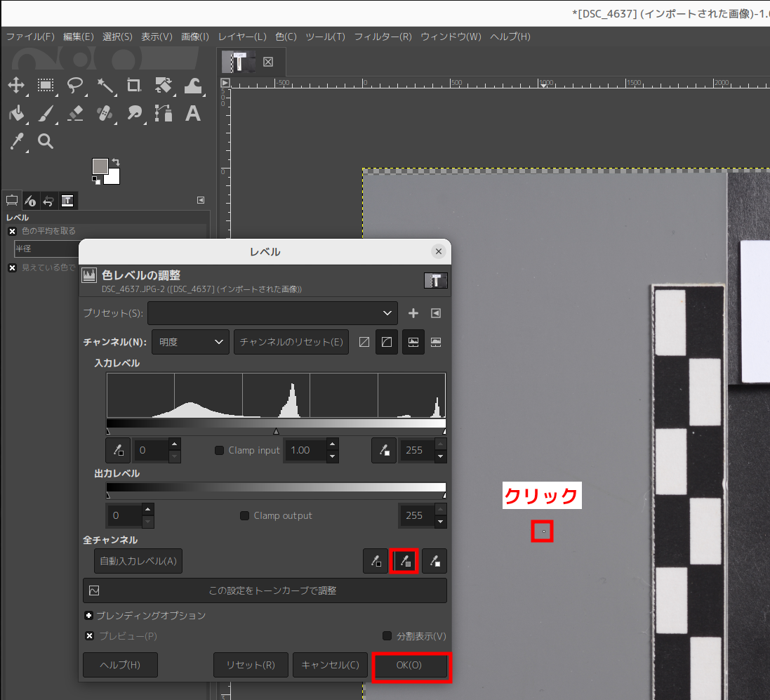This screenshot has height=700, width=770.
Task: Adjust levels in perceptual space icon
Action: coord(387,342)
